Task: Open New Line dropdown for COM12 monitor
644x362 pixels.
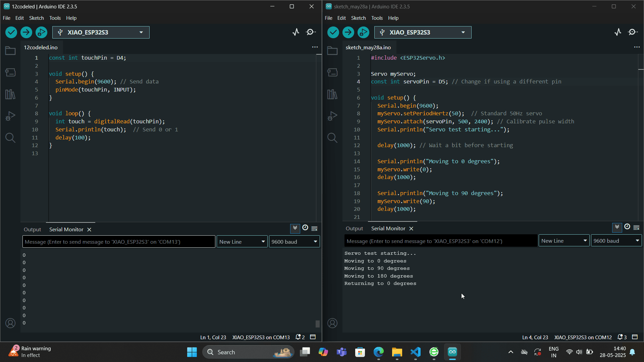Action: tap(564, 241)
